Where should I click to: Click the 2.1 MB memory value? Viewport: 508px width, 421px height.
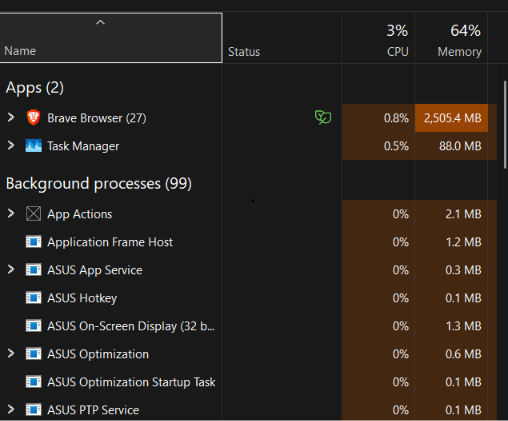click(x=463, y=214)
